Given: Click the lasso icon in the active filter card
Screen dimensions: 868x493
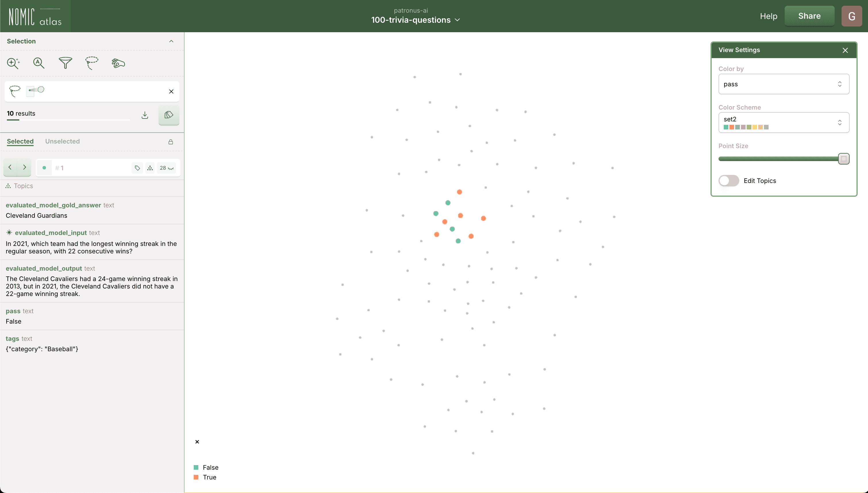Looking at the screenshot, I should pyautogui.click(x=15, y=91).
